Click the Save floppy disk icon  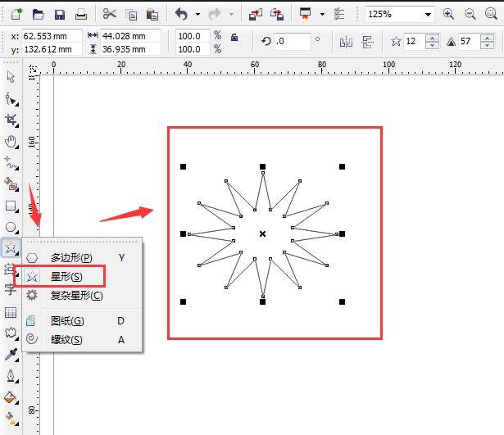pyautogui.click(x=60, y=14)
